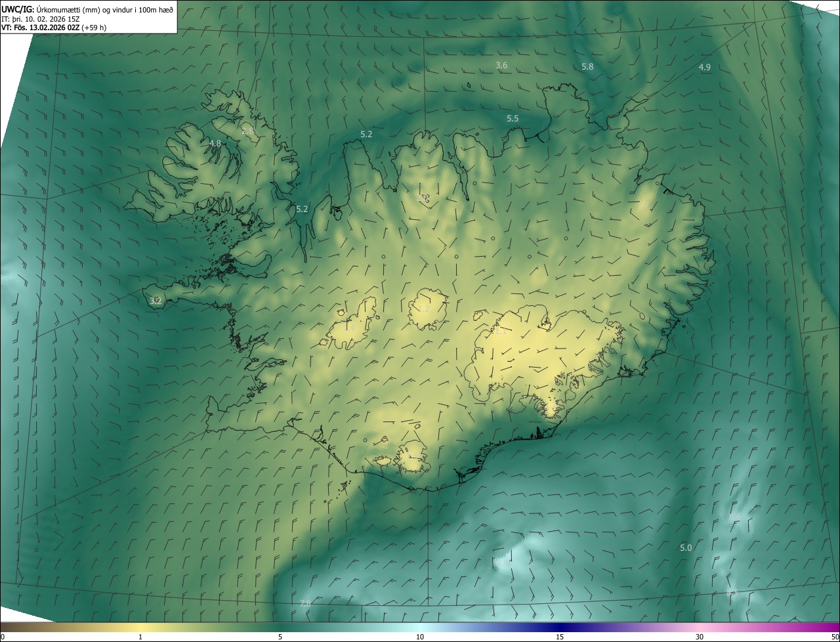Image resolution: width=840 pixels, height=642 pixels.
Task: Click the 1 mm mark on colorbar
Action: [140, 637]
